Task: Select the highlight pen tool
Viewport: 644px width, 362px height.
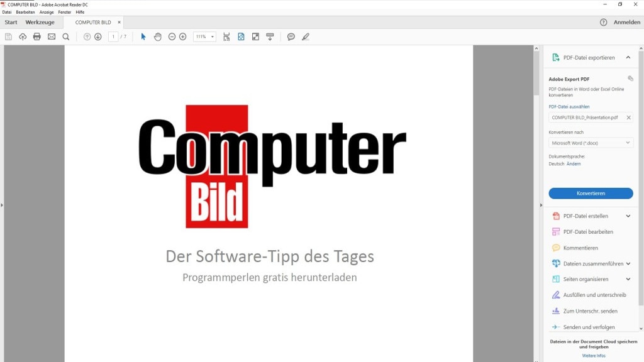Action: 306,37
